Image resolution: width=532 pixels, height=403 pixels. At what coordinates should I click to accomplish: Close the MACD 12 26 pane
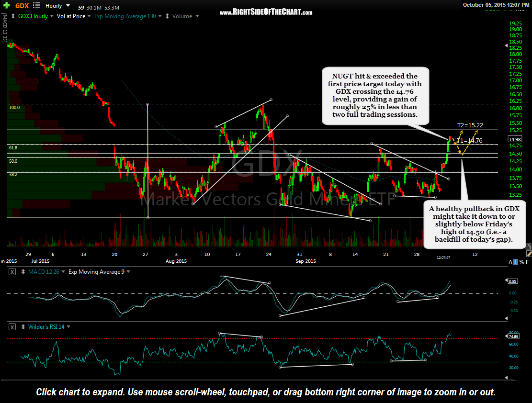12,272
